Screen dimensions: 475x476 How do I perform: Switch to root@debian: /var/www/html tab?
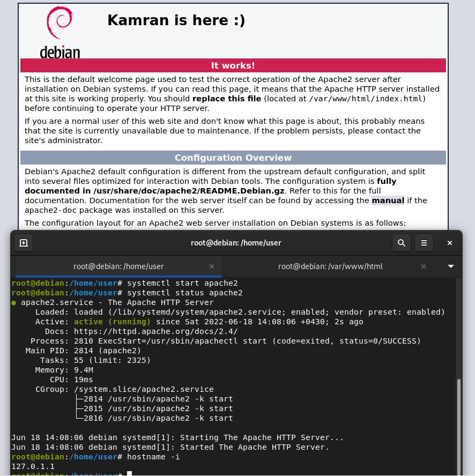click(x=330, y=266)
